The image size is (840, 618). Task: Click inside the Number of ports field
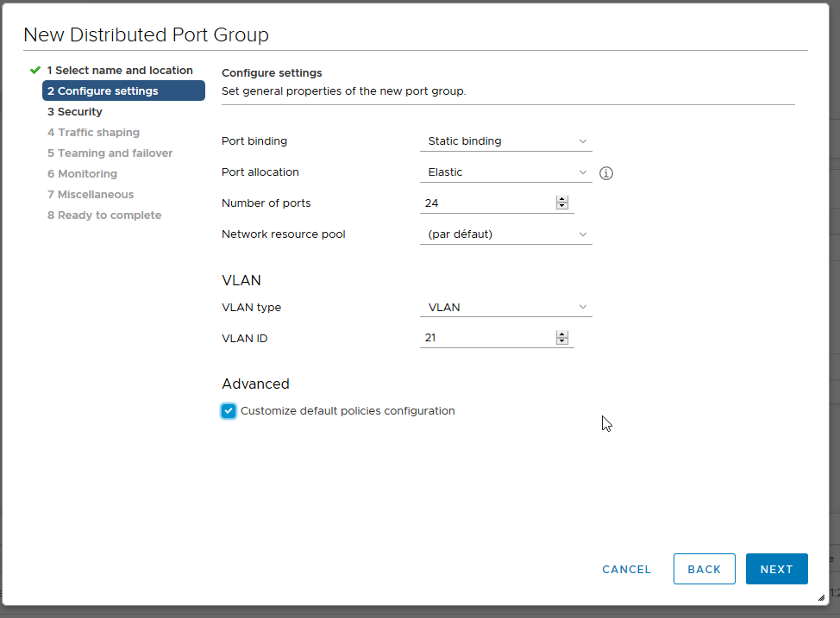[x=483, y=203]
